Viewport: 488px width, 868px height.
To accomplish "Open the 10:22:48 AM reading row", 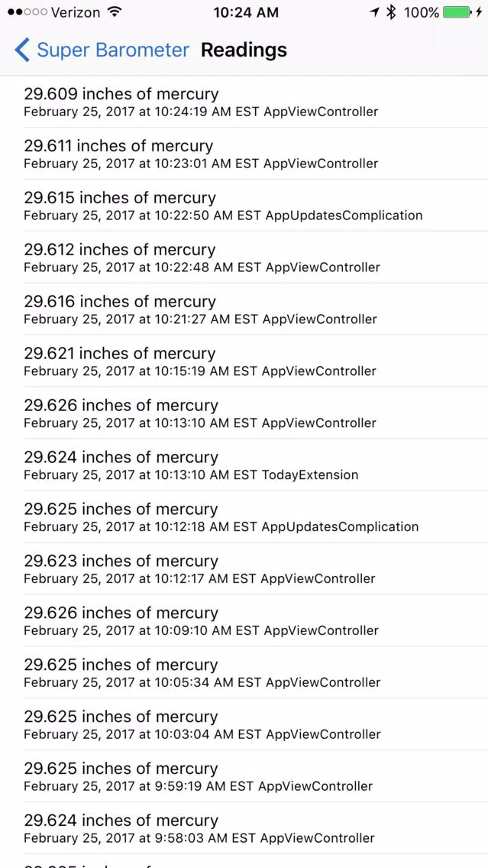I will point(244,257).
